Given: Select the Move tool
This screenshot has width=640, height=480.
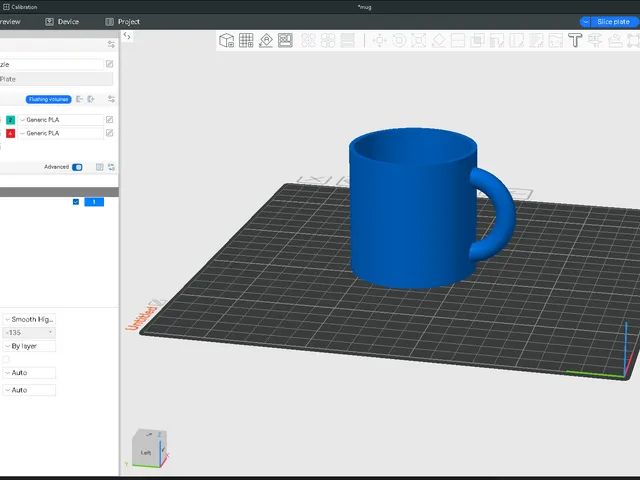Looking at the screenshot, I should 380,40.
